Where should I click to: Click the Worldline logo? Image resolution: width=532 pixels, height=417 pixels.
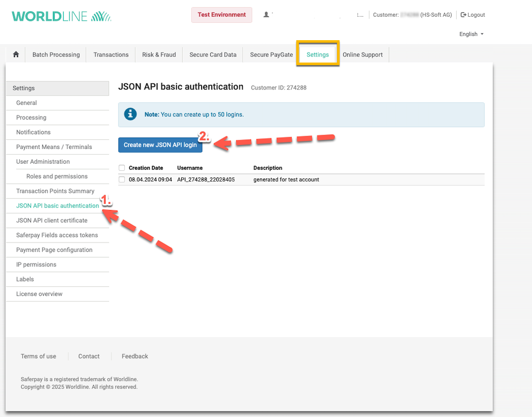pyautogui.click(x=61, y=16)
